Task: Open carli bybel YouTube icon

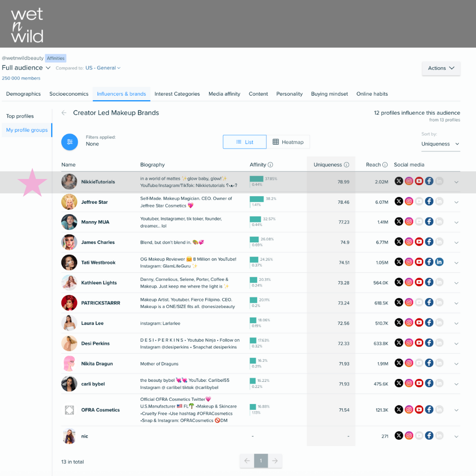Action: tap(419, 383)
